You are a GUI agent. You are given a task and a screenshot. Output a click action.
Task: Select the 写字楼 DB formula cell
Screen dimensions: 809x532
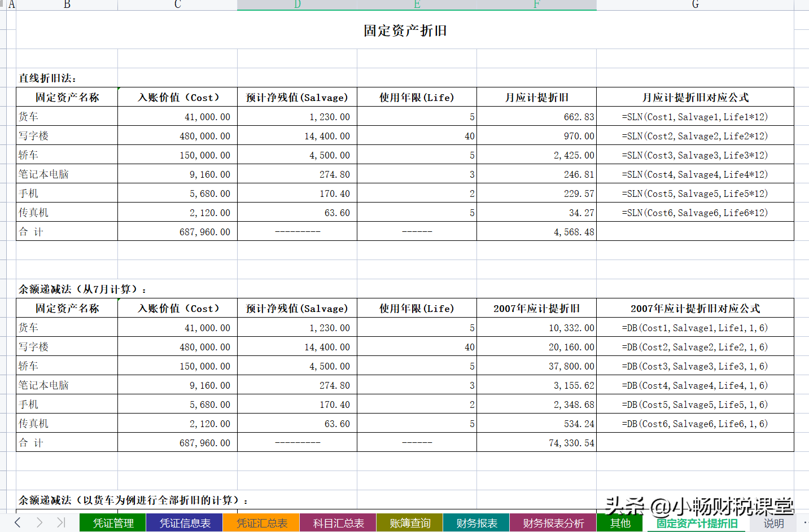point(695,346)
